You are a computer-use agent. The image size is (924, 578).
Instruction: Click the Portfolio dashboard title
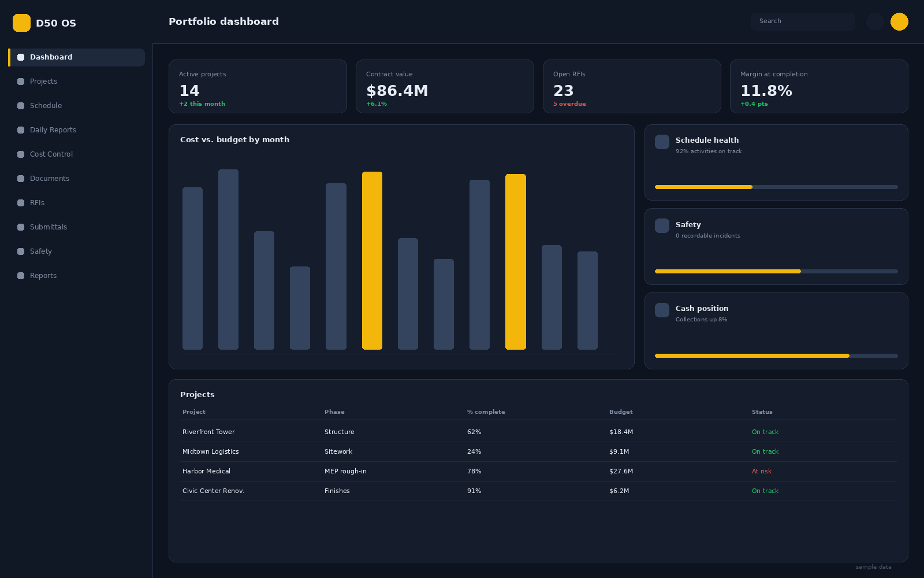pyautogui.click(x=223, y=21)
